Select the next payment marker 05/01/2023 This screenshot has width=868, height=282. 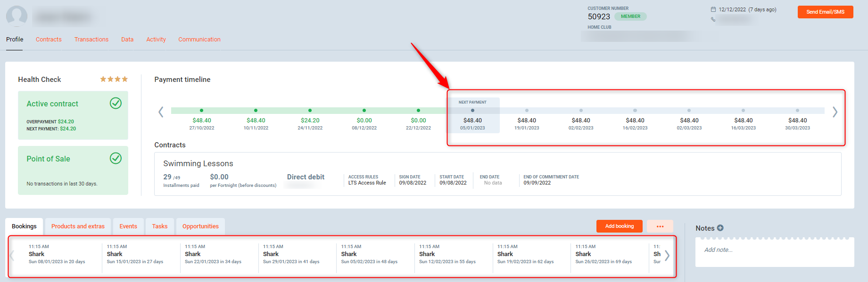point(472,111)
